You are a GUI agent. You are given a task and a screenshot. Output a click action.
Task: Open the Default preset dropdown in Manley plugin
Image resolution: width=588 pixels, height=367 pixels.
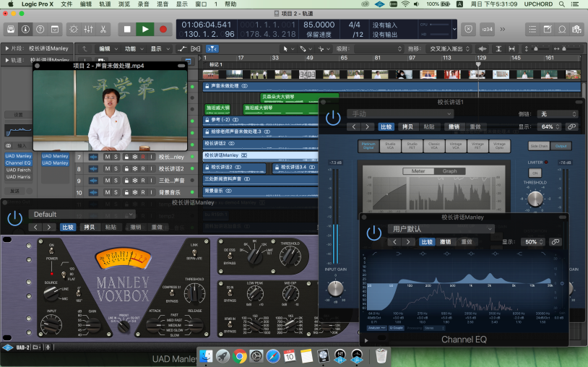coord(82,215)
